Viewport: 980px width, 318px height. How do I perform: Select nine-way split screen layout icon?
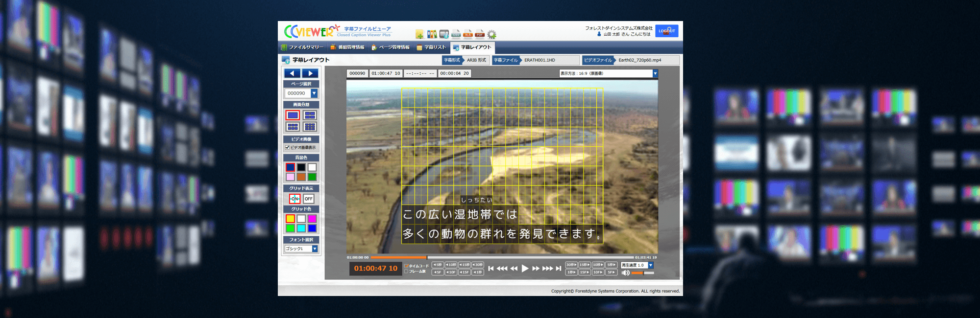(310, 127)
